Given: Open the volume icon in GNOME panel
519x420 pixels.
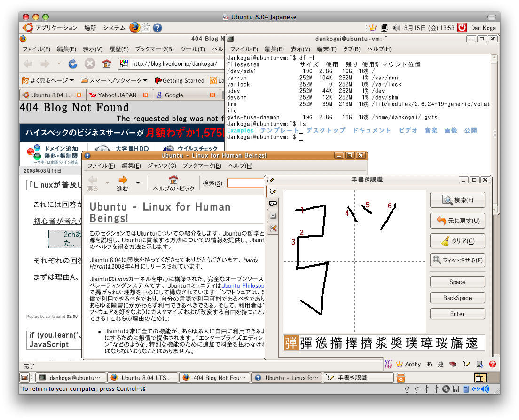Looking at the screenshot, I should coord(396,28).
